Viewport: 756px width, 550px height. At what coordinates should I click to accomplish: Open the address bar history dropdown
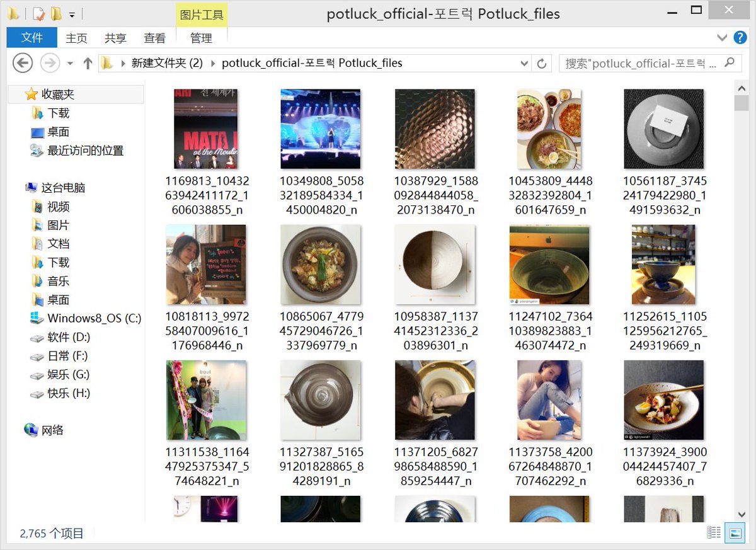click(x=525, y=63)
